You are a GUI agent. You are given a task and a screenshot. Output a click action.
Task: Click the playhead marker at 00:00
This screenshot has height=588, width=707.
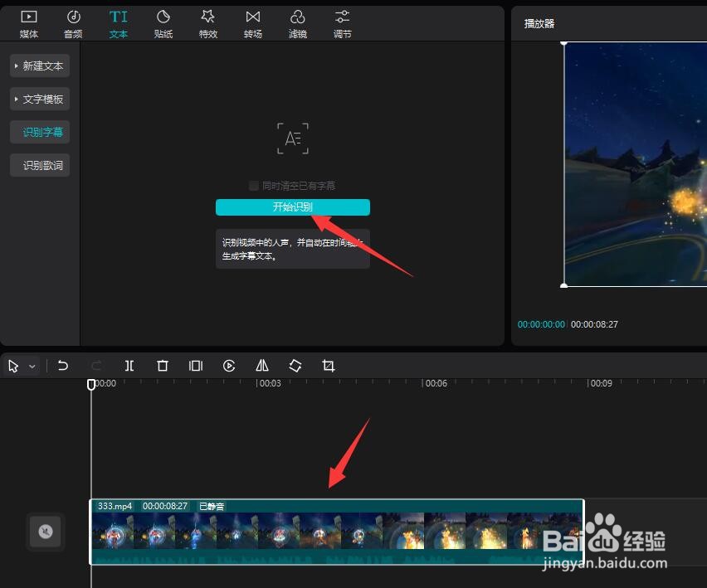click(91, 384)
